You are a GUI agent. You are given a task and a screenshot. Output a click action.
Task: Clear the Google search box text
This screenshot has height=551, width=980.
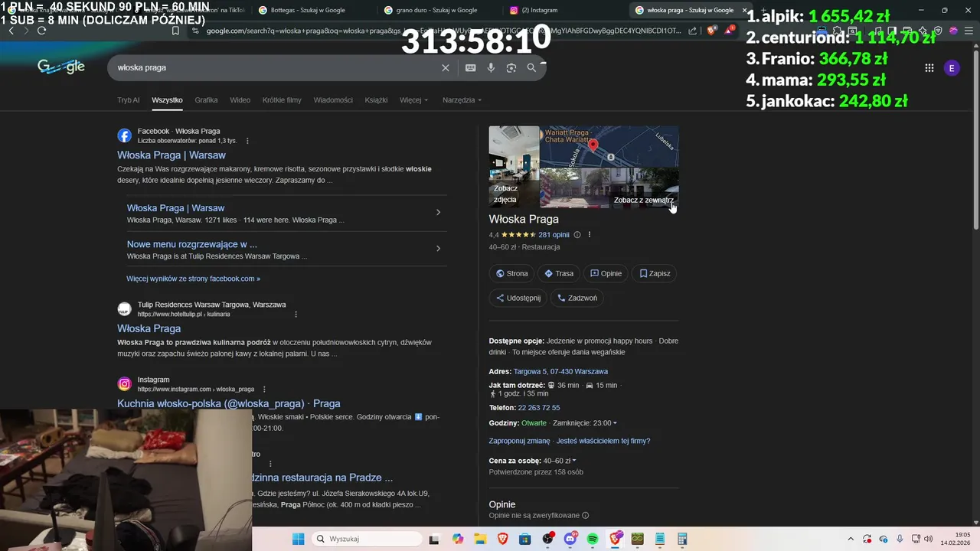(x=446, y=68)
